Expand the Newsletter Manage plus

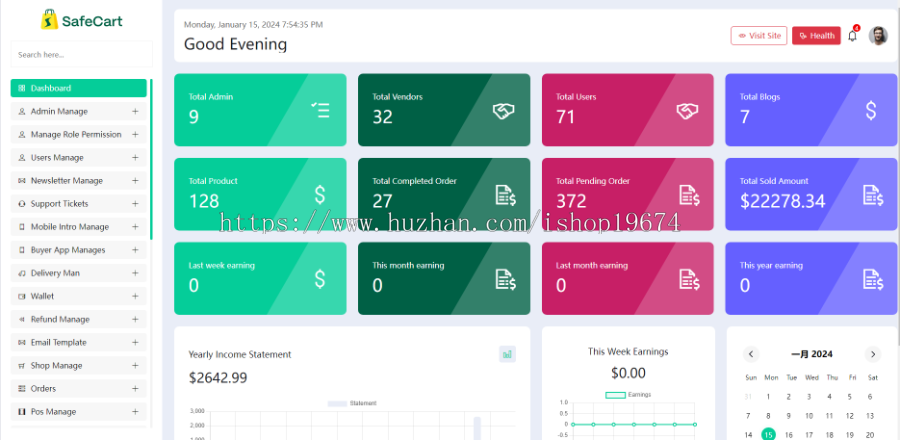135,180
